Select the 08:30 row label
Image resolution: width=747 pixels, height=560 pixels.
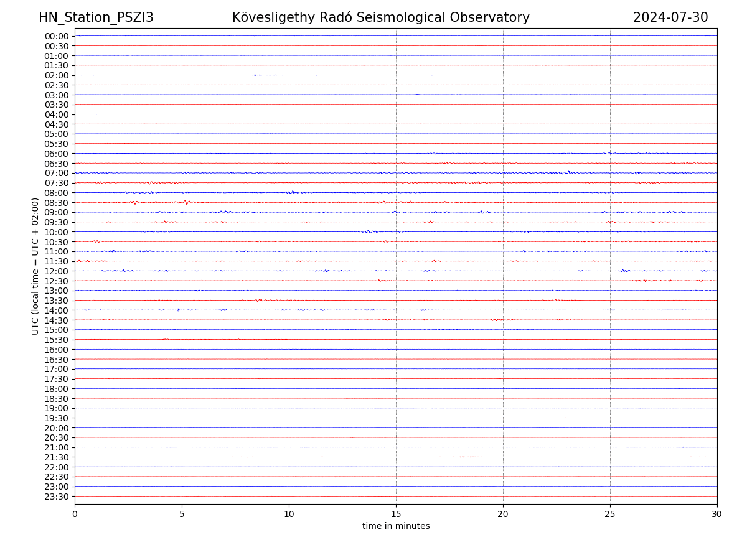pyautogui.click(x=57, y=203)
